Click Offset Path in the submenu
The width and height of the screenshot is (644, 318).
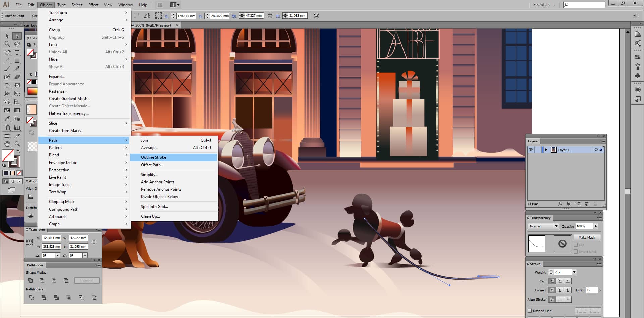click(x=152, y=165)
